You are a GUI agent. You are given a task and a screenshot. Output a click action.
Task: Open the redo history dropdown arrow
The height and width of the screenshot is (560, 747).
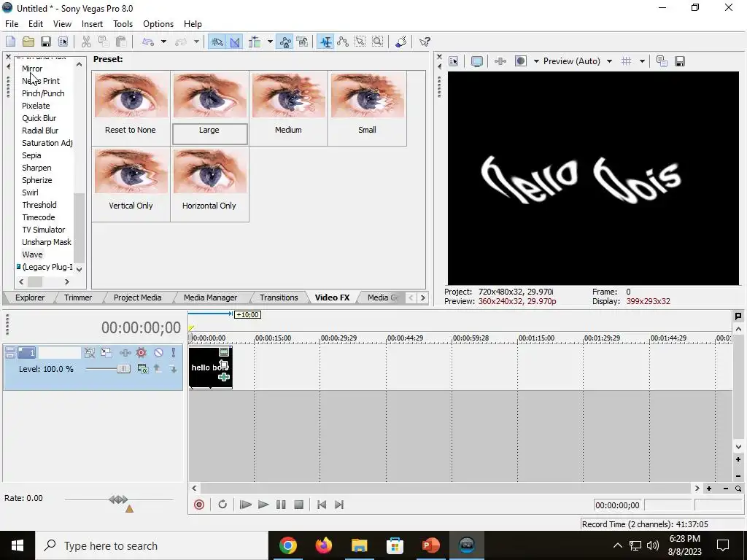[196, 42]
